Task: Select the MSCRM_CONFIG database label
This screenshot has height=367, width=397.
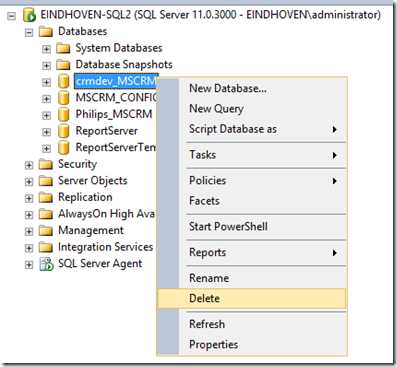Action: [116, 98]
